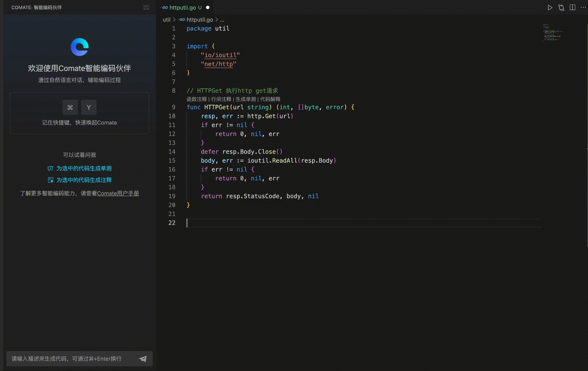Click the import keyword on line 3
Screen dimensions: 588x371
197,46
